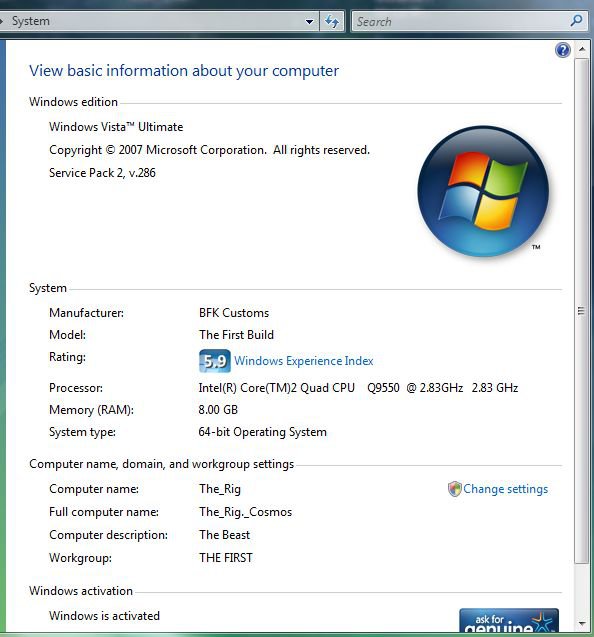Click the computer description The Beast
The image size is (594, 637).
pos(225,535)
